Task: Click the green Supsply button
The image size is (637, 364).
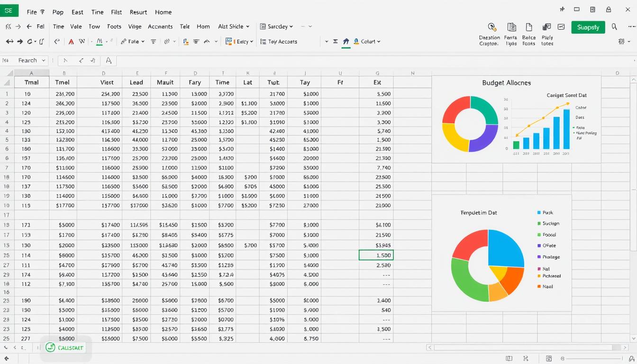Action: pyautogui.click(x=588, y=27)
